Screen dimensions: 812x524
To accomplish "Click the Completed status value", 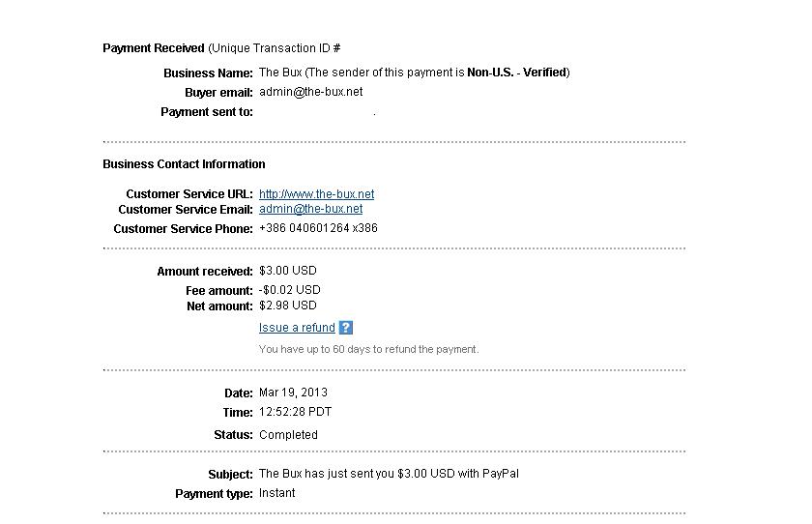I will click(288, 435).
